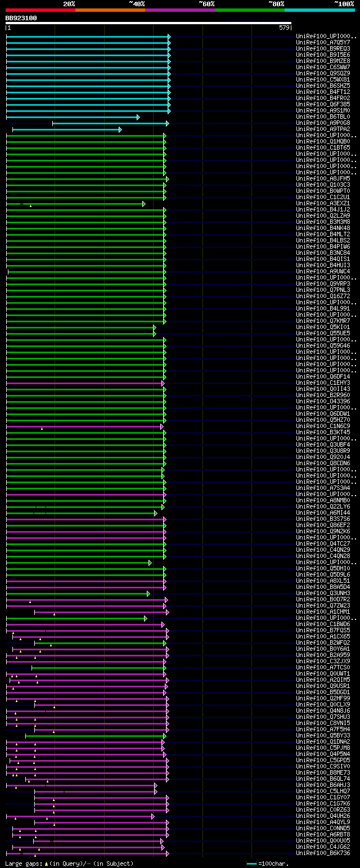The image size is (360, 868).
Task: Select the UniRef100_B8ME73 label
Action: click(323, 772)
